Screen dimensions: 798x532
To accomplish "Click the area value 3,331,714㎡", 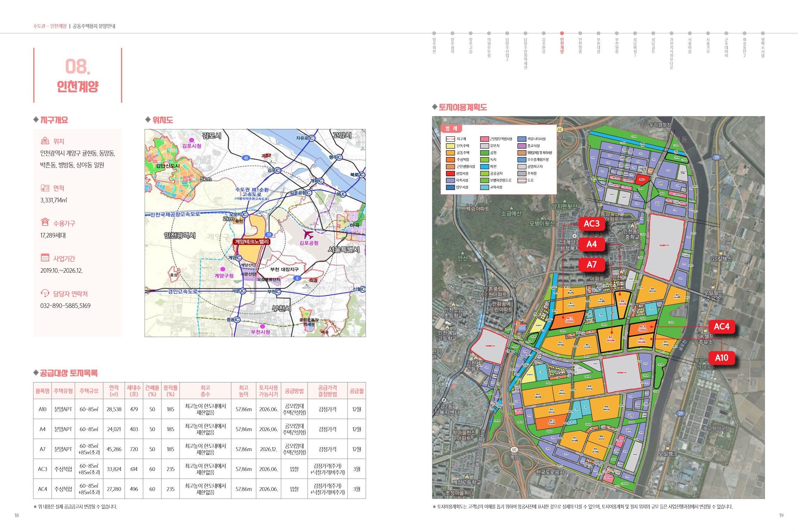I will [53, 200].
